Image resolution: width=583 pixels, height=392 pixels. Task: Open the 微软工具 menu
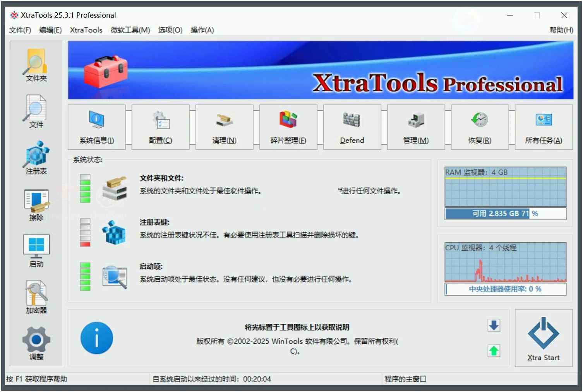pyautogui.click(x=130, y=30)
